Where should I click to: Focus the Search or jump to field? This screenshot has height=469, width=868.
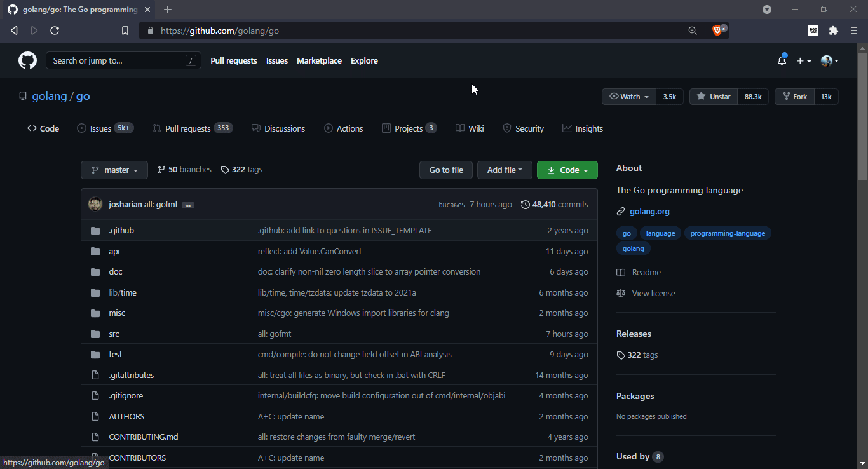tap(123, 60)
